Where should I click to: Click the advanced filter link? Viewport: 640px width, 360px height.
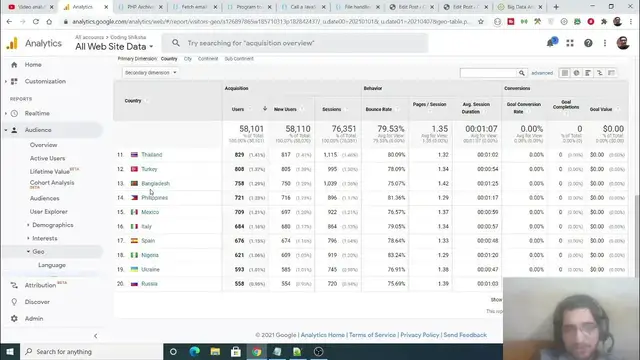pyautogui.click(x=542, y=73)
